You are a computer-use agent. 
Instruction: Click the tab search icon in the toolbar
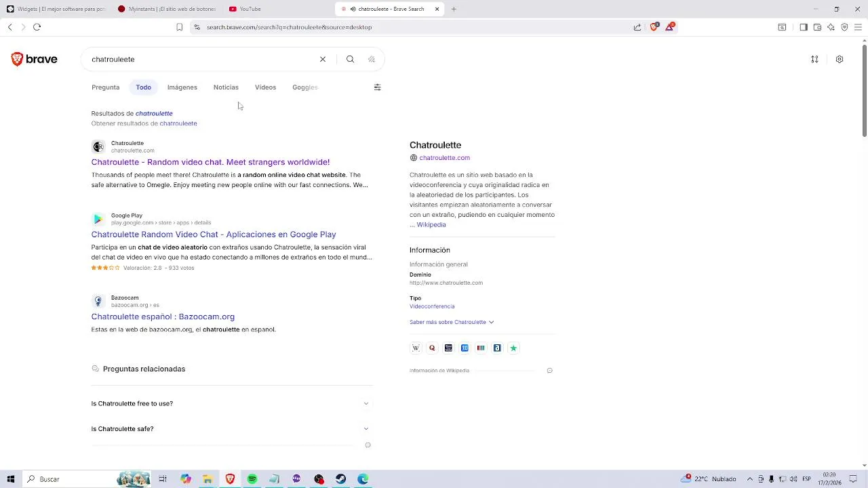click(782, 27)
